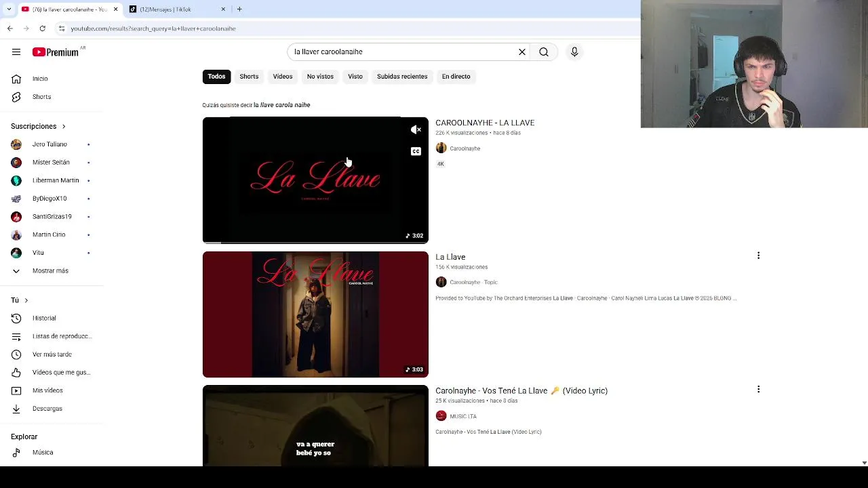868x488 pixels.
Task: Open Jero Taliano channel subscription
Action: [x=50, y=144]
